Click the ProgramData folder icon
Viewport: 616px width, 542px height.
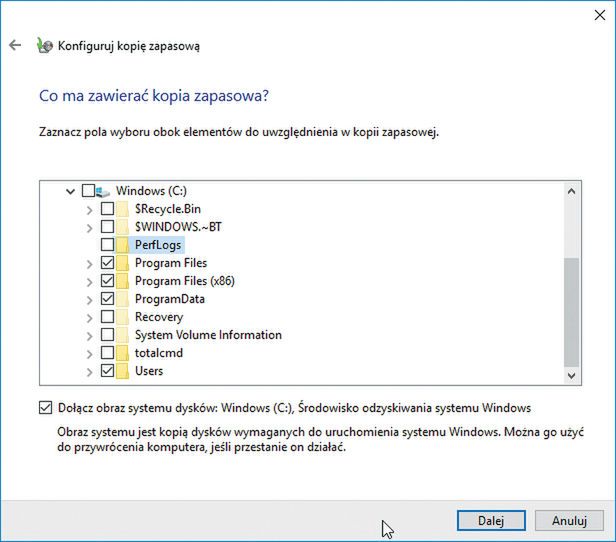click(x=123, y=299)
